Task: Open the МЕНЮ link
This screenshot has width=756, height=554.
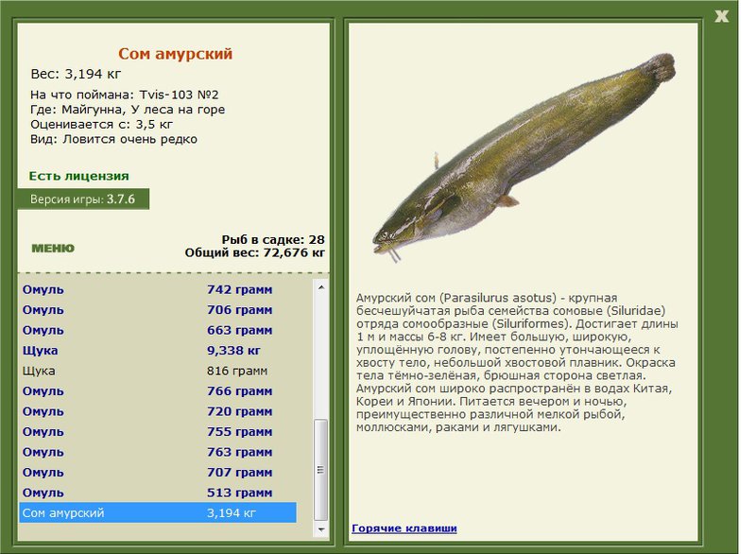Action: point(53,249)
